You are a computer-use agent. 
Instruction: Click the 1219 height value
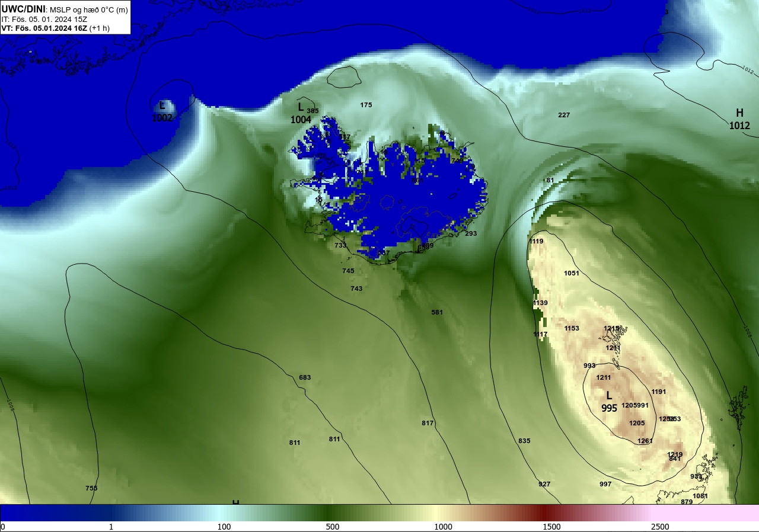(x=675, y=454)
